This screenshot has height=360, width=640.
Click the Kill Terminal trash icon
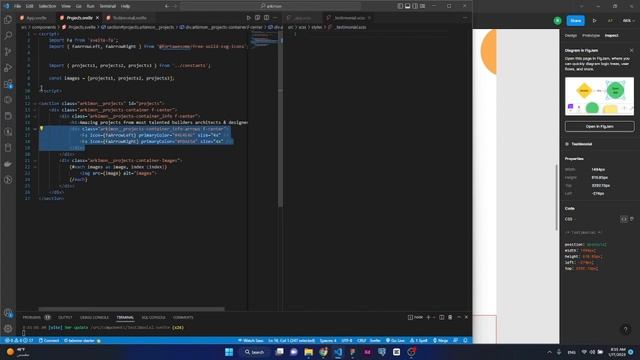point(450,317)
